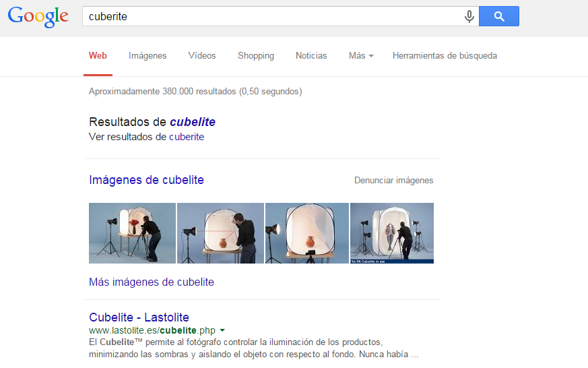Click the voice search microphone icon
The image size is (588, 368).
469,17
